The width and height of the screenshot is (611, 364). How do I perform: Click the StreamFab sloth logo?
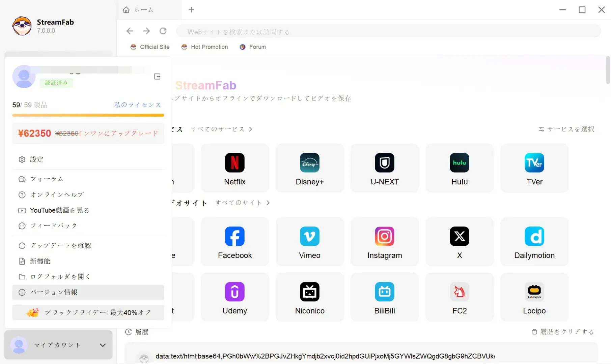pyautogui.click(x=22, y=26)
